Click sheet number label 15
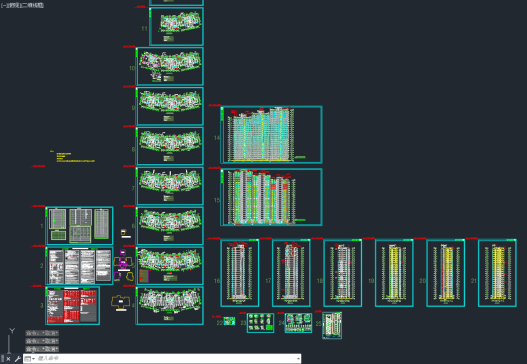The width and height of the screenshot is (527, 364). click(217, 200)
